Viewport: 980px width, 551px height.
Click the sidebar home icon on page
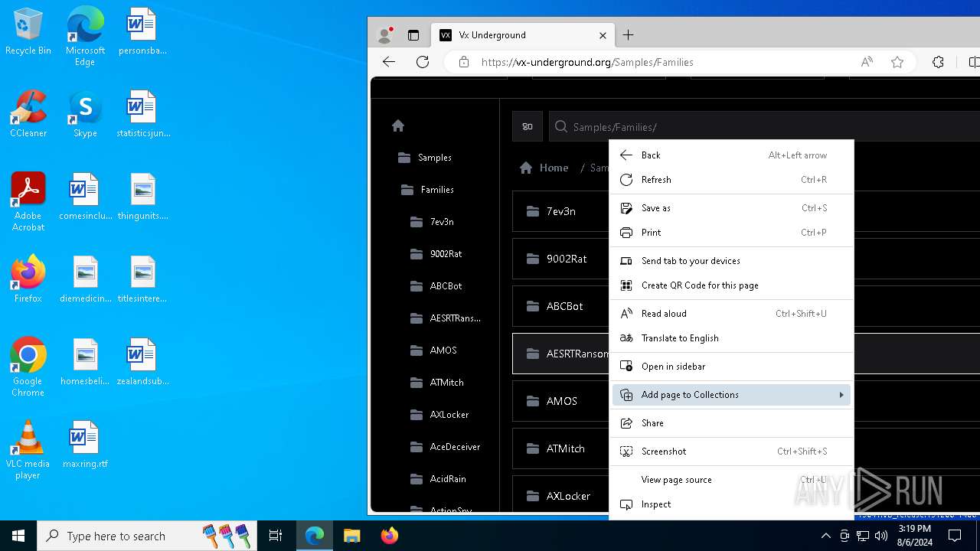click(x=398, y=126)
